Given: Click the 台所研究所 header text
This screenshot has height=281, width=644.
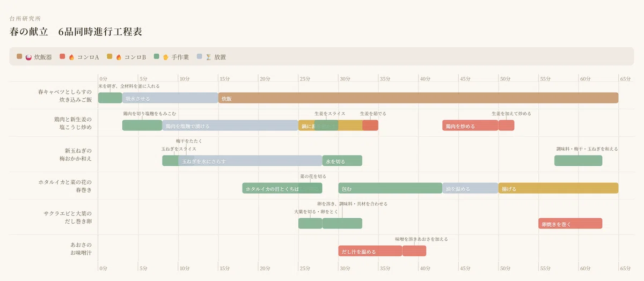Looking at the screenshot, I should (x=25, y=18).
